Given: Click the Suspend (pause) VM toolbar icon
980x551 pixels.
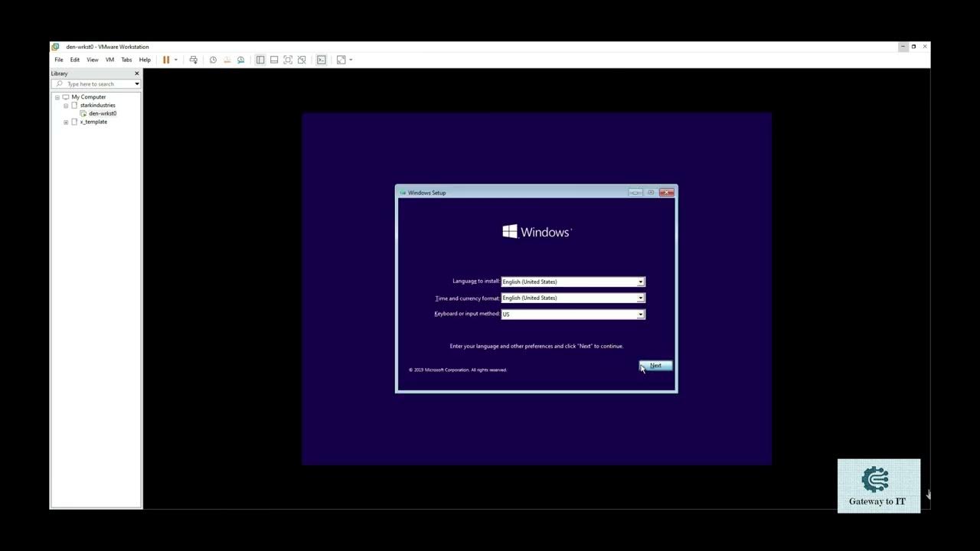Looking at the screenshot, I should coord(166,60).
